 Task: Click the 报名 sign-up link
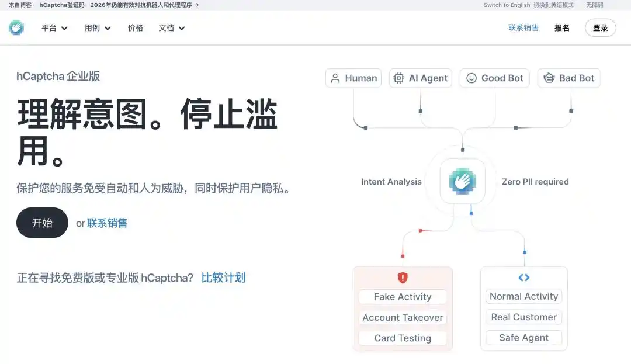click(x=562, y=27)
